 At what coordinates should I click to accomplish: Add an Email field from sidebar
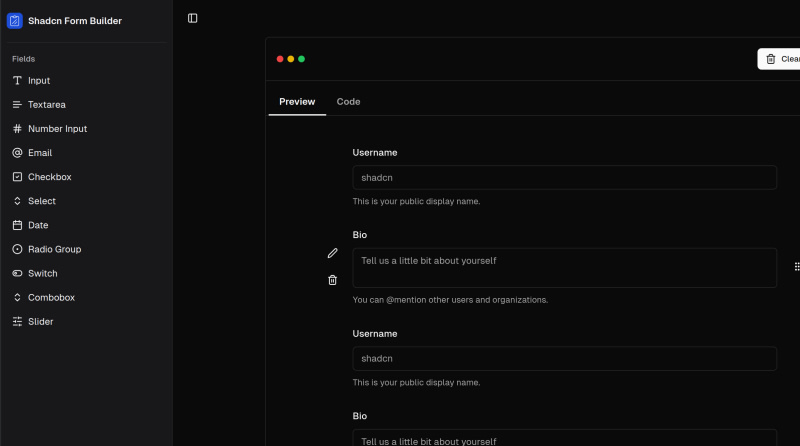(39, 153)
